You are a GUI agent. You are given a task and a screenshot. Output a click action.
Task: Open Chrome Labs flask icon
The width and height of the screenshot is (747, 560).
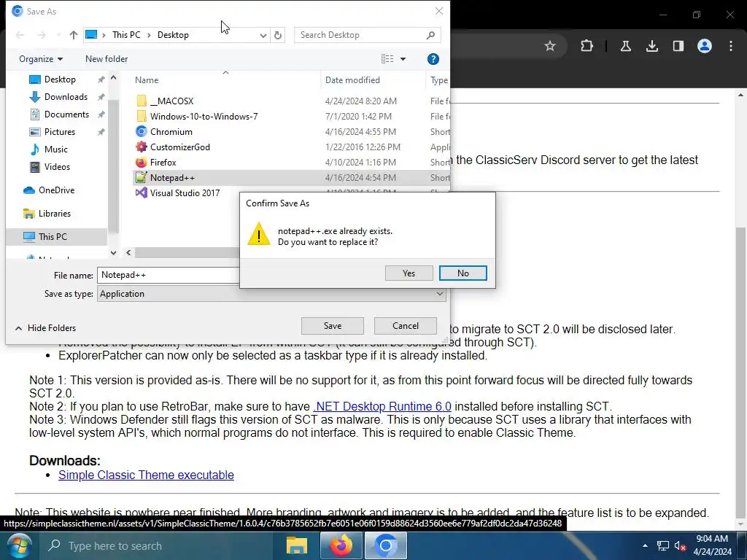click(625, 46)
